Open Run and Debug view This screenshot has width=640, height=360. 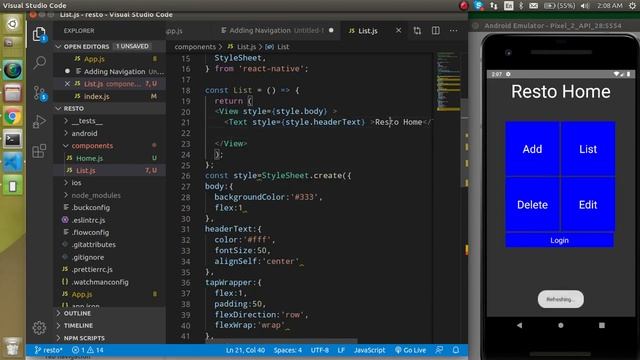point(39,122)
